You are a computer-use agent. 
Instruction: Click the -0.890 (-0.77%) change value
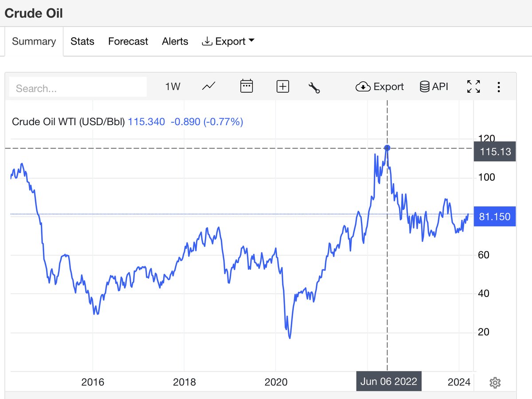[207, 122]
